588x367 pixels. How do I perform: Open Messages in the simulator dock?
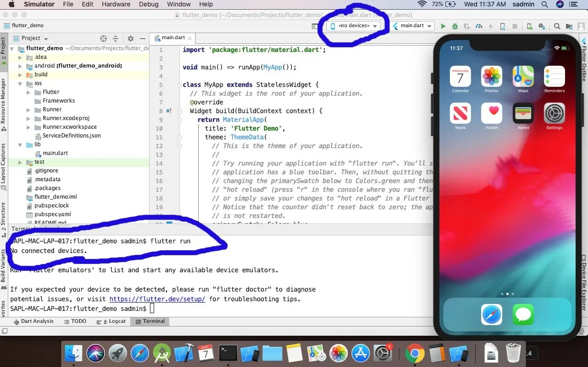click(x=523, y=315)
